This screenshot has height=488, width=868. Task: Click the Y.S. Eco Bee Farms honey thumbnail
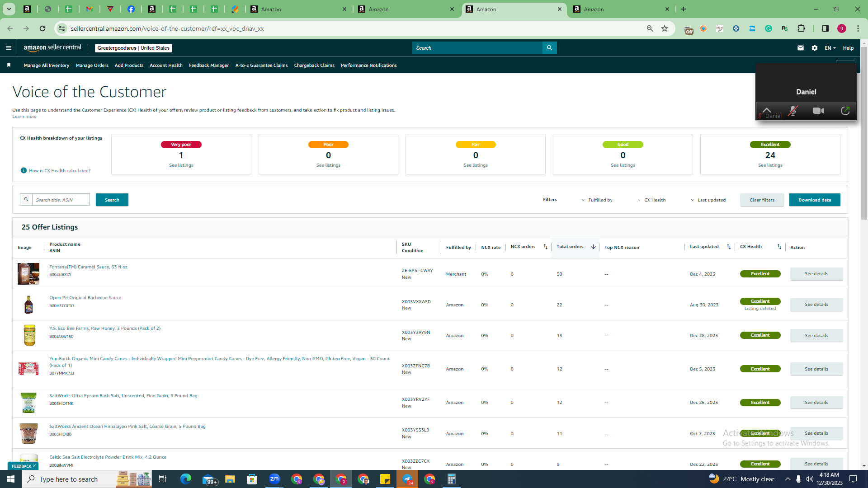click(x=29, y=335)
